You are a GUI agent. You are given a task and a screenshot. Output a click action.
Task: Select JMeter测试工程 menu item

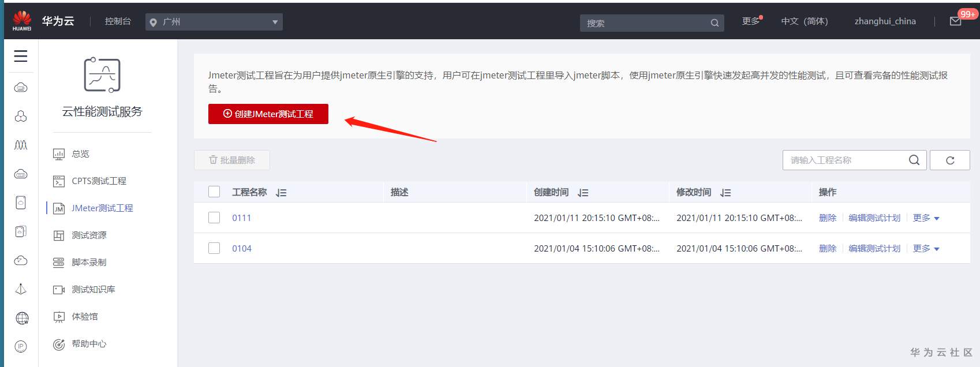tap(102, 208)
